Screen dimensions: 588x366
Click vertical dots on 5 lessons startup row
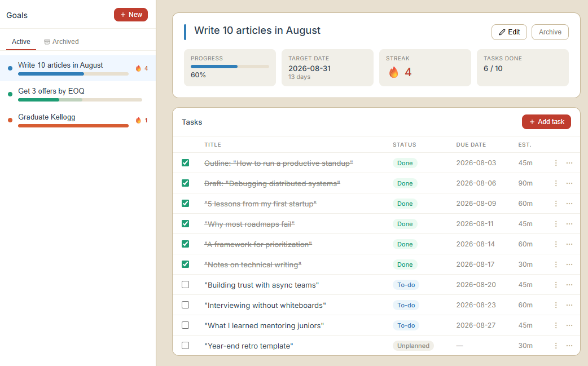point(556,204)
